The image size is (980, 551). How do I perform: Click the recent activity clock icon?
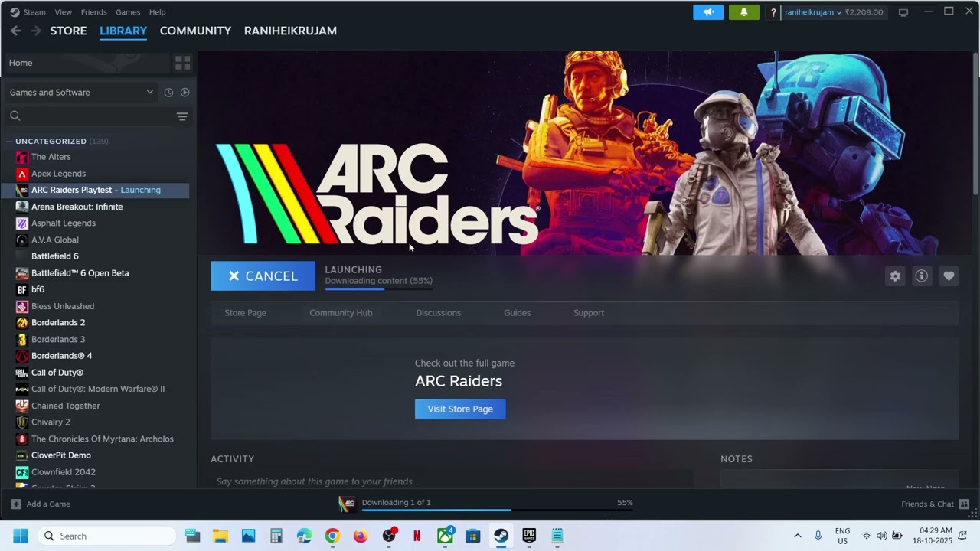tap(168, 93)
